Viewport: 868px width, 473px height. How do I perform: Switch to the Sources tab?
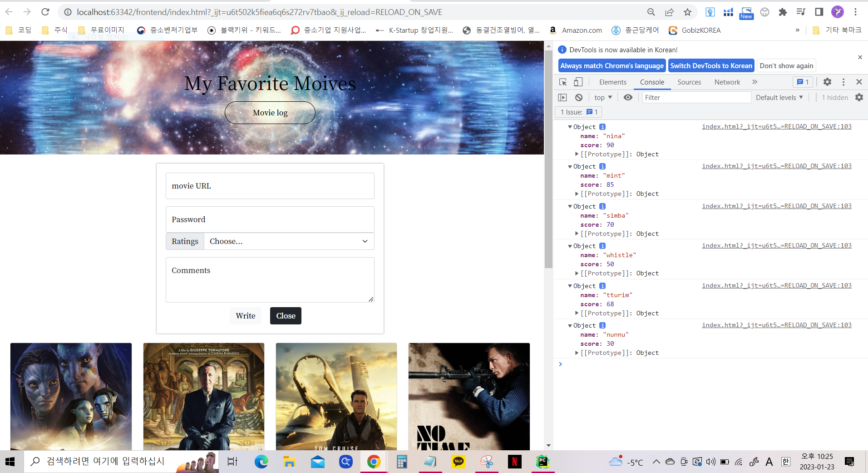pos(689,82)
